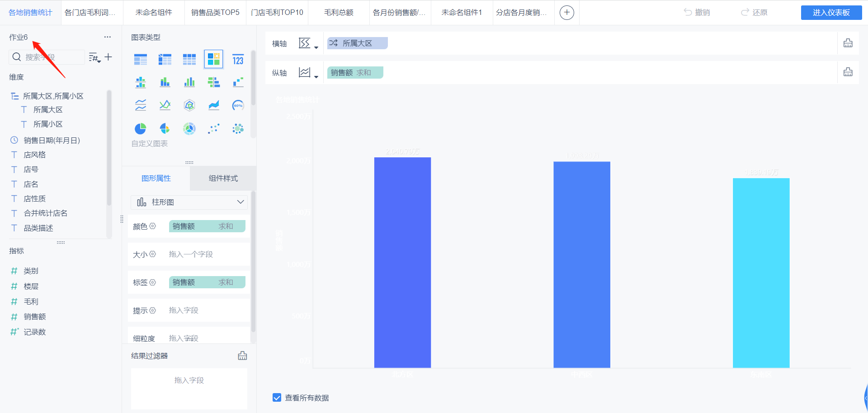Click the graphic properties panel scrollbar

click(x=253, y=262)
